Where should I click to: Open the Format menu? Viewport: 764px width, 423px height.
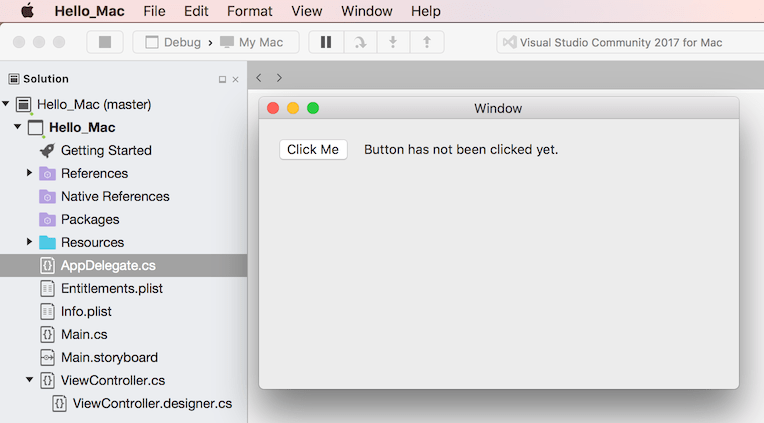click(x=249, y=11)
